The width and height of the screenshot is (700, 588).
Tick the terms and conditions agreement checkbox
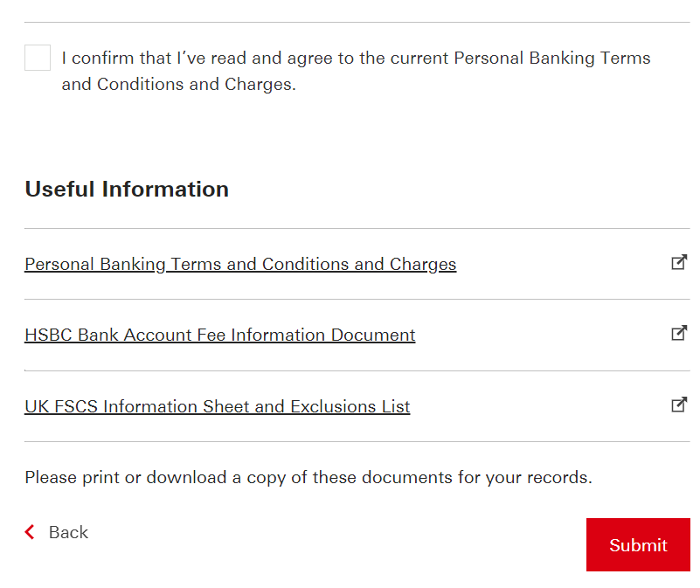pos(38,58)
